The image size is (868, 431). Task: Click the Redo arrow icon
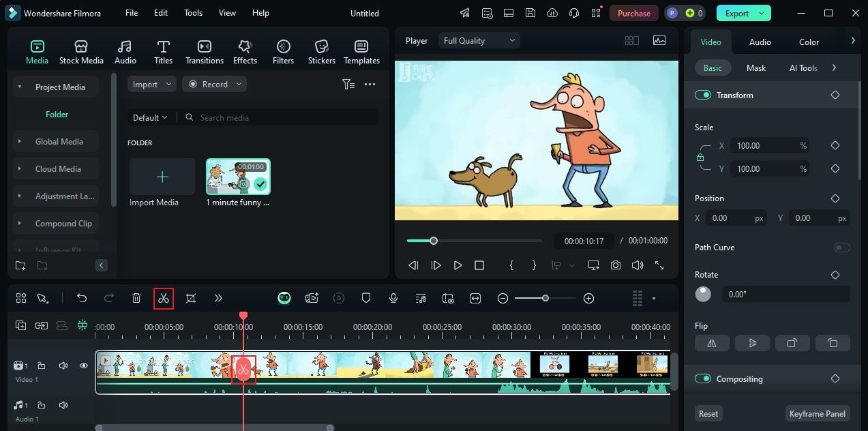[x=109, y=298]
